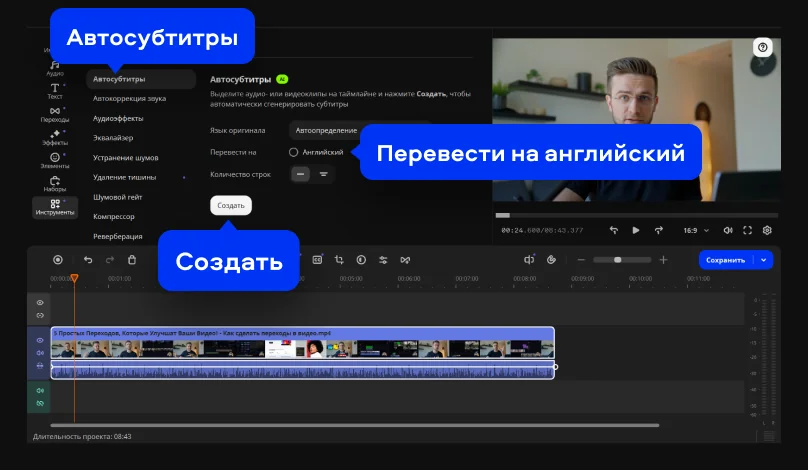
Task: Open the Effects (Эффекты) panel
Action: (55, 137)
